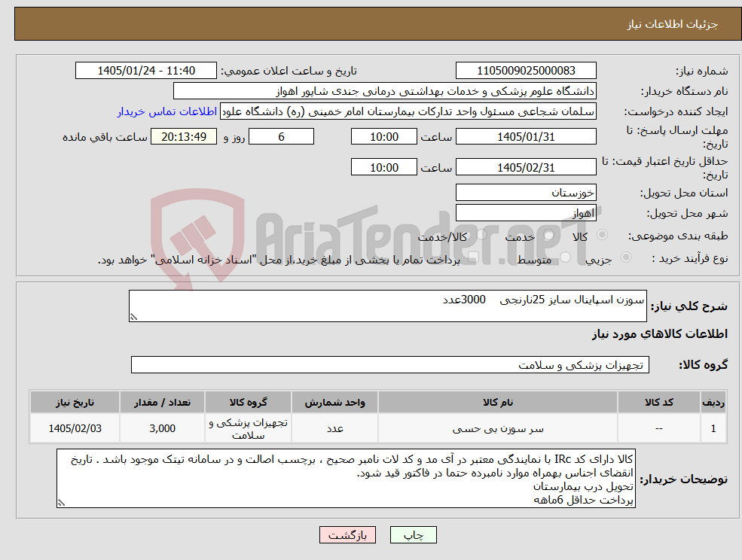Click the goods group field تجهیزات پزشکی و سلامت
This screenshot has width=742, height=560.
tap(390, 364)
